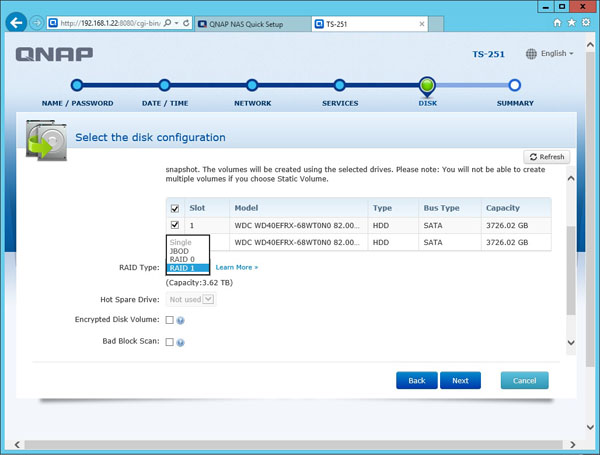Open the Favorites star icon

(x=572, y=23)
